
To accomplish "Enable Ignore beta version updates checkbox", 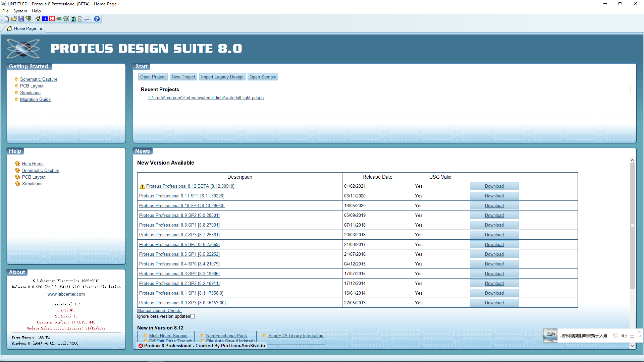I will coord(193,316).
